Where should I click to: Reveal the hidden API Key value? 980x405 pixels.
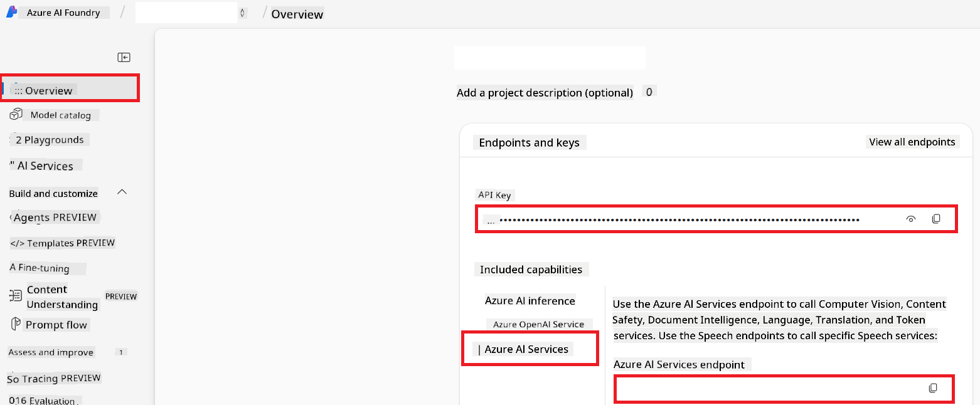tap(911, 218)
